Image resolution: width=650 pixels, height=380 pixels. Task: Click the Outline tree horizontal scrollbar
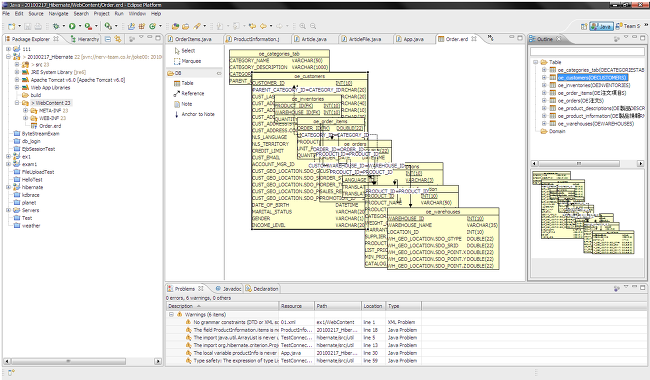click(587, 164)
